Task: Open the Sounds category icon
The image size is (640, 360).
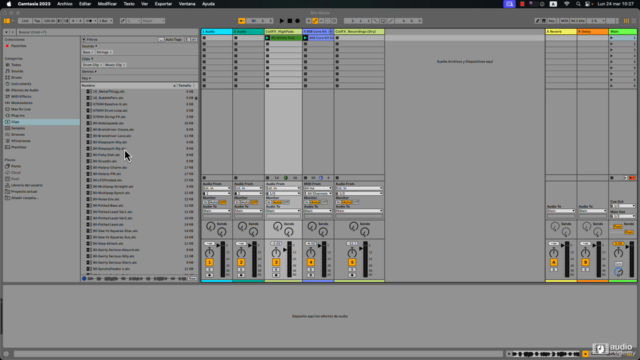Action: (x=7, y=71)
